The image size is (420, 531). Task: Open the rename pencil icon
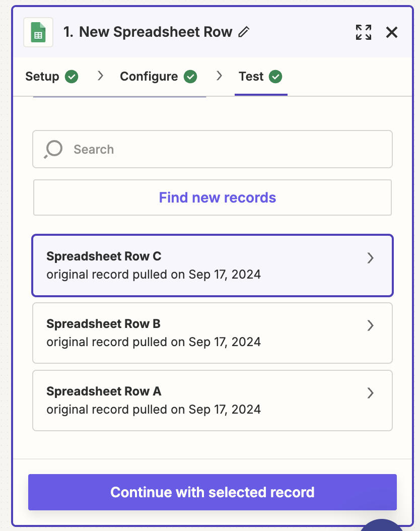pos(243,32)
